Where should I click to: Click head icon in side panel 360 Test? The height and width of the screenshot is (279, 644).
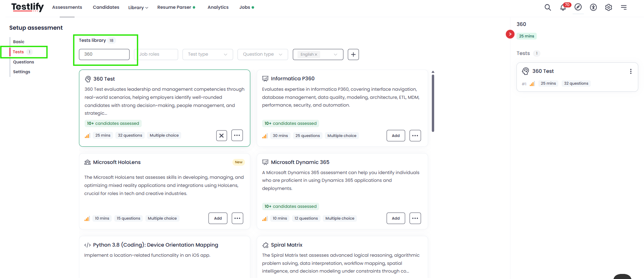pos(526,71)
